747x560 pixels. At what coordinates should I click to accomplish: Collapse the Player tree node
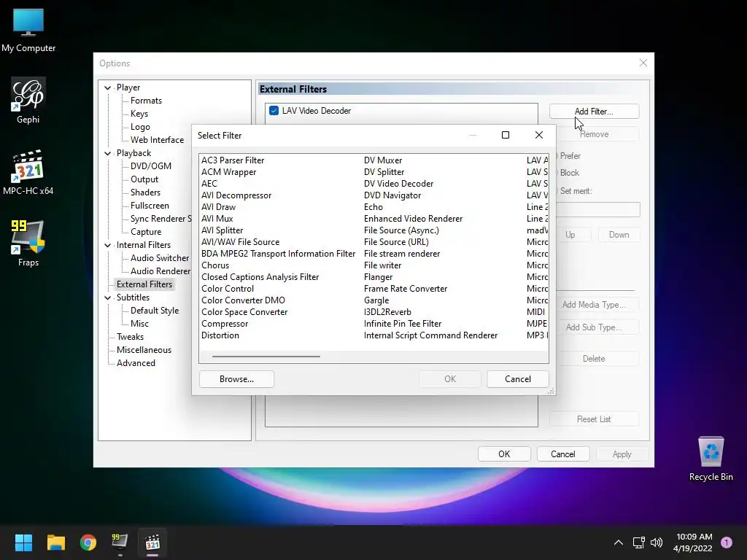tap(108, 87)
